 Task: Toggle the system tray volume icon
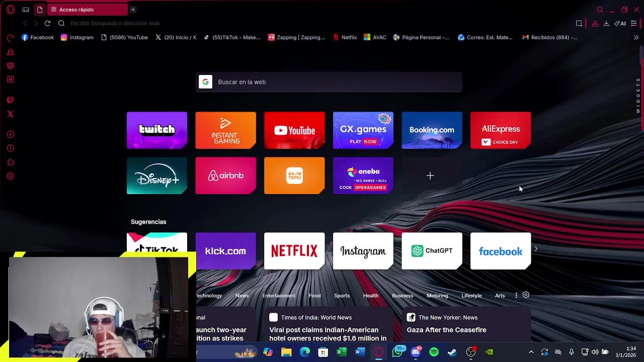pyautogui.click(x=595, y=352)
